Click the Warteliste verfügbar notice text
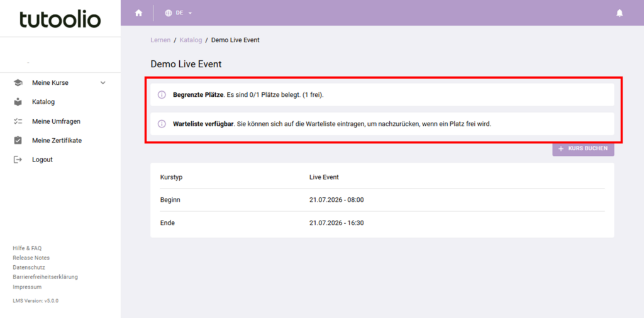Image resolution: width=644 pixels, height=318 pixels. (332, 124)
